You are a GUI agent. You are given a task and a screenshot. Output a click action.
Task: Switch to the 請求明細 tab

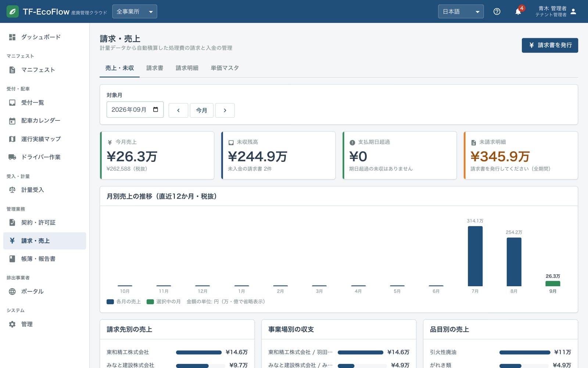click(187, 68)
